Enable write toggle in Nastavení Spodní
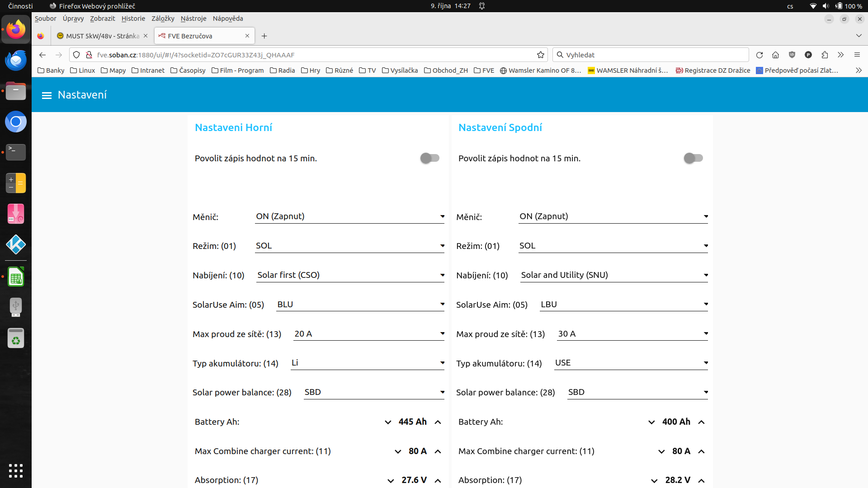Screen dimensions: 868x488 point(693,158)
